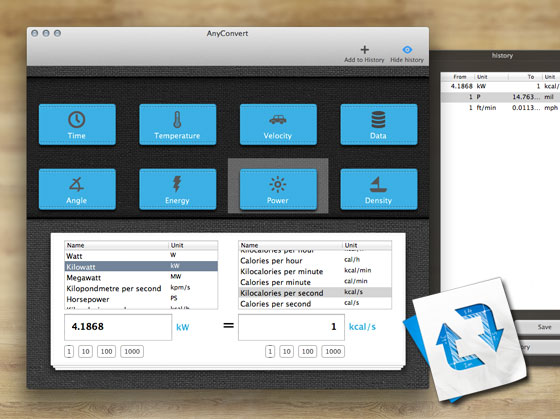Click the Name column header in target list
Image resolution: width=560 pixels, height=419 pixels.
click(x=290, y=245)
